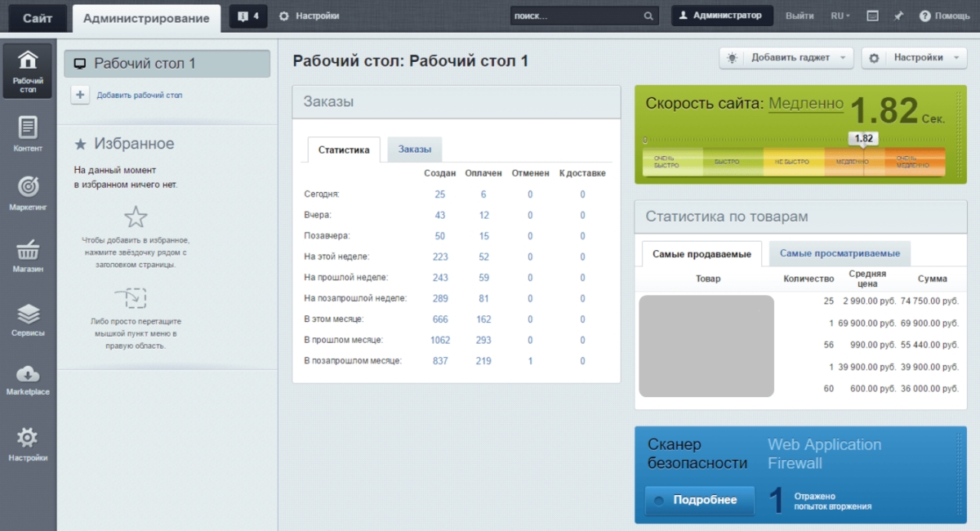Click the Медленно site speed link
The image size is (980, 531).
[806, 104]
